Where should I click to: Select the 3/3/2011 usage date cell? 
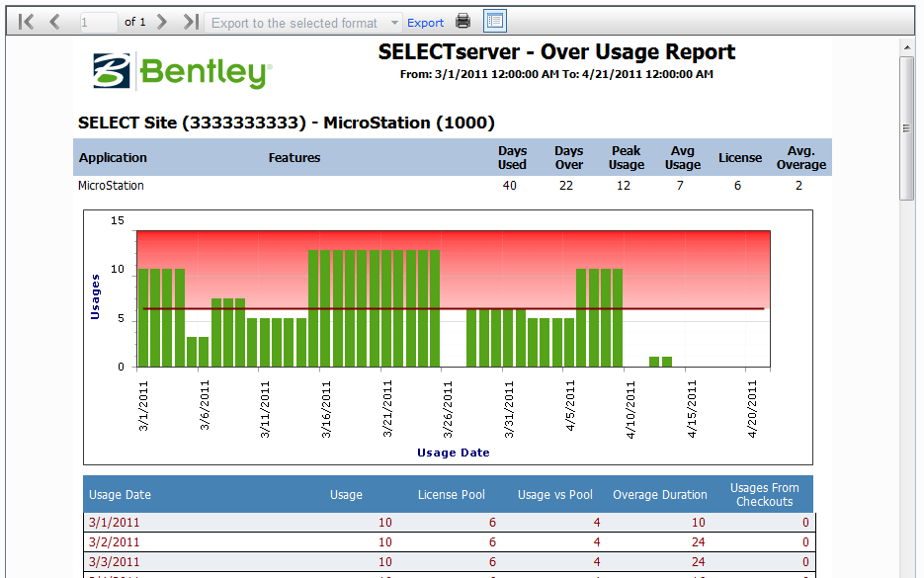pyautogui.click(x=114, y=562)
